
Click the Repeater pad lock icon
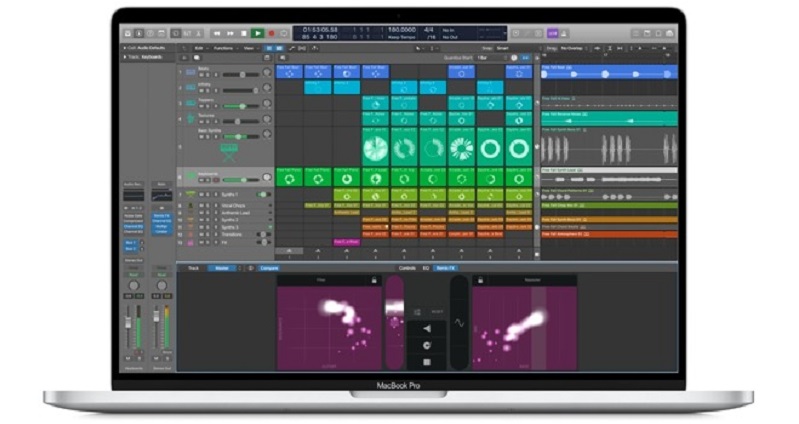(x=480, y=280)
